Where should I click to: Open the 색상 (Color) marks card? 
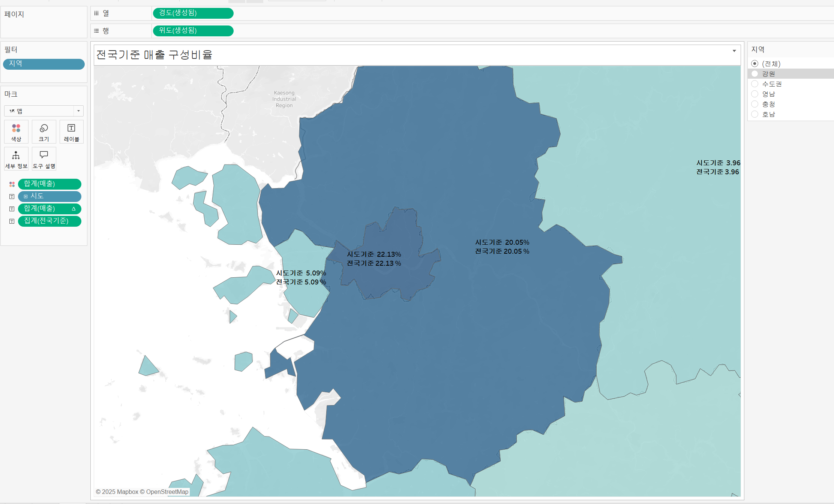(x=16, y=132)
